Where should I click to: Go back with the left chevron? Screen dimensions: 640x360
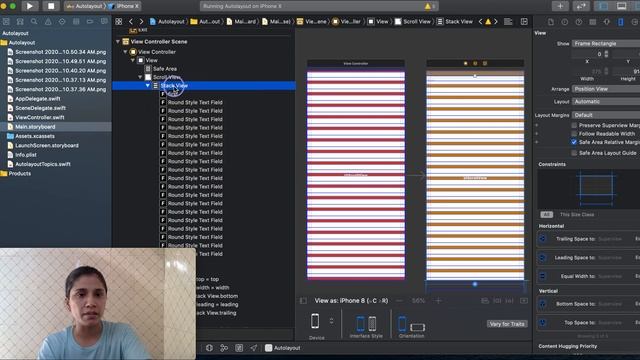pyautogui.click(x=131, y=22)
